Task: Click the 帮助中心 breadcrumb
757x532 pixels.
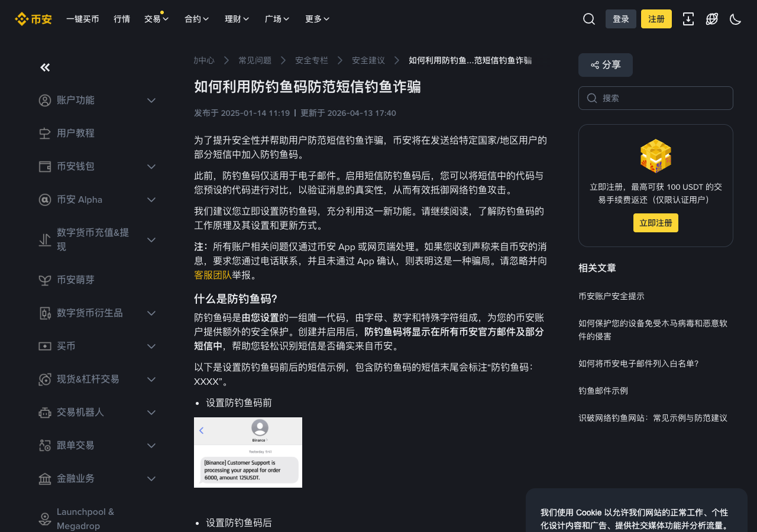Action: pyautogui.click(x=204, y=60)
